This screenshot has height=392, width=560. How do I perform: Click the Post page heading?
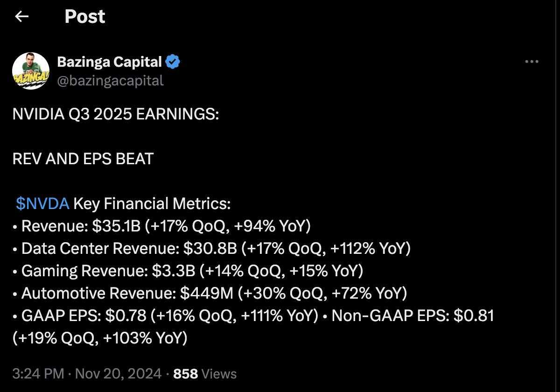point(84,17)
